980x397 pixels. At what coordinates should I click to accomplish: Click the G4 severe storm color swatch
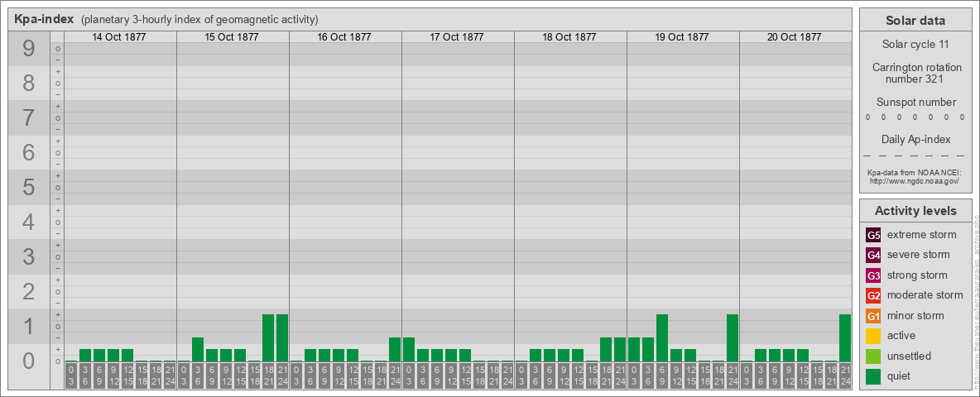873,255
